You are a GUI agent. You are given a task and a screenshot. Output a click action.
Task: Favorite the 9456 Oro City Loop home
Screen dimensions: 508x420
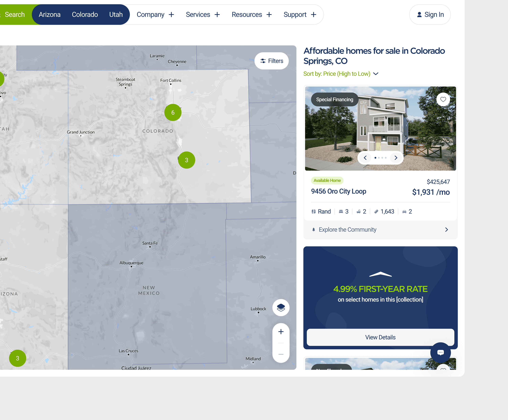[x=443, y=99]
